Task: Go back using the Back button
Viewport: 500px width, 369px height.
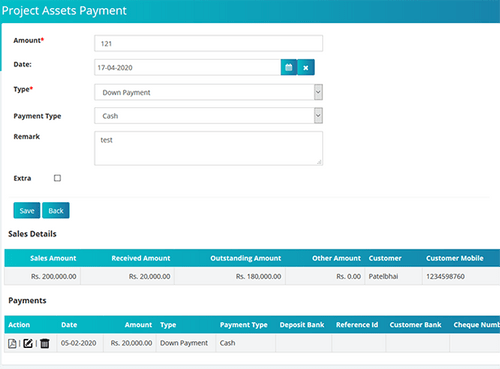Action: 56,210
